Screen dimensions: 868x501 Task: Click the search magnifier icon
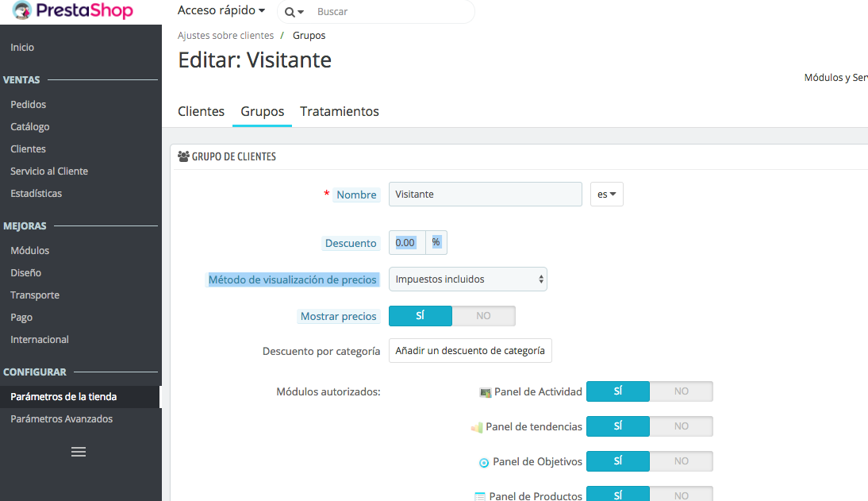pyautogui.click(x=290, y=12)
